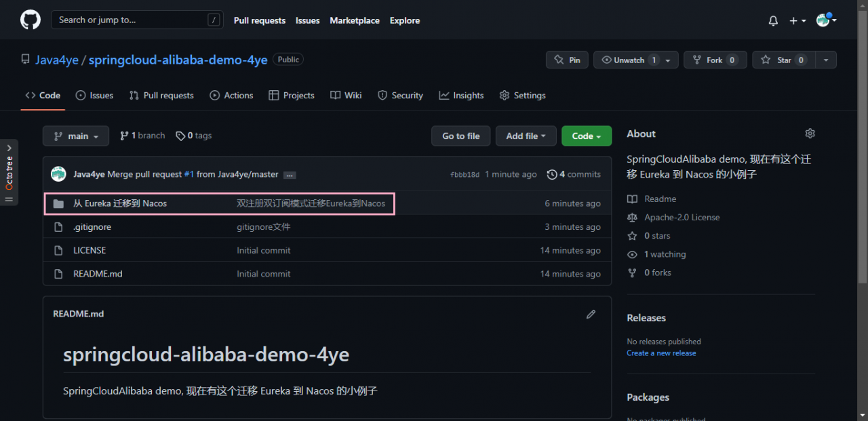Click the Octotree hamburger icon
This screenshot has height=421, width=868.
[9, 199]
